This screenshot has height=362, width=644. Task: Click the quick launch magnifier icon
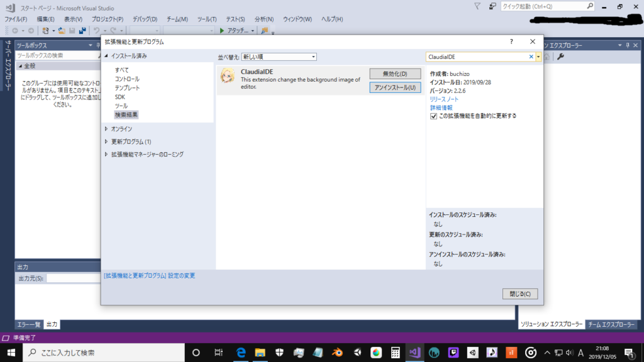pyautogui.click(x=590, y=6)
